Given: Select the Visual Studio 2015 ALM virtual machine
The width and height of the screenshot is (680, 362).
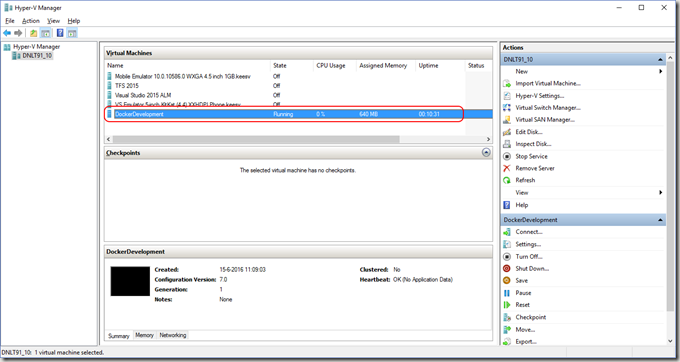Looking at the screenshot, I should click(143, 95).
